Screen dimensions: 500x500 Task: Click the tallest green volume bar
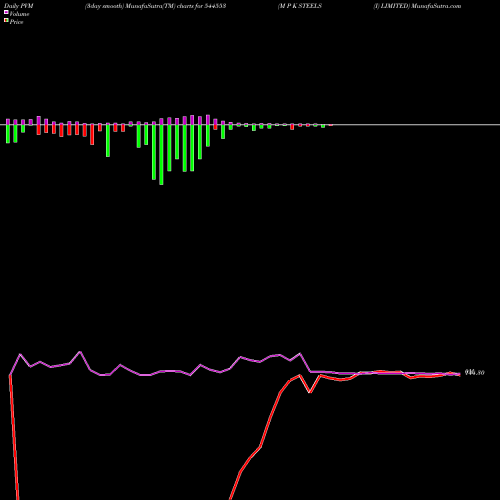click(161, 154)
